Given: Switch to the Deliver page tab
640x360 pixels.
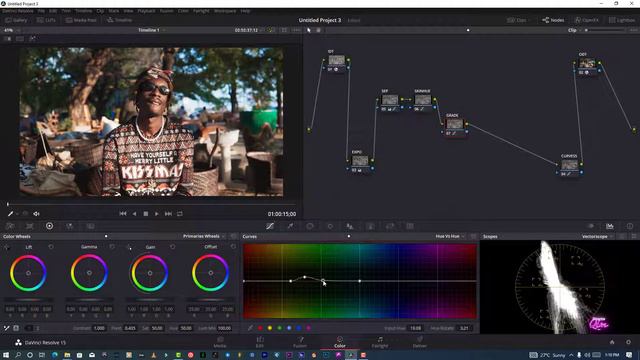Looking at the screenshot, I should click(x=420, y=342).
